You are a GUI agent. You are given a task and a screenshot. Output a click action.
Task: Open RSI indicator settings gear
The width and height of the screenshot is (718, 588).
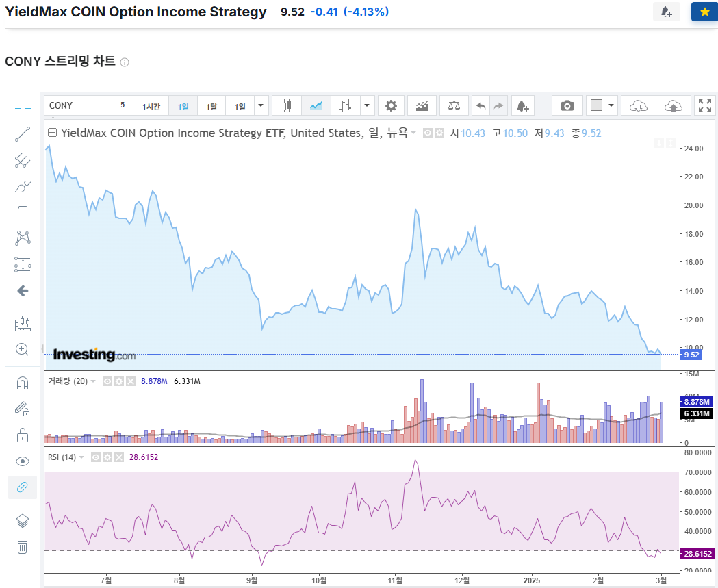point(107,457)
